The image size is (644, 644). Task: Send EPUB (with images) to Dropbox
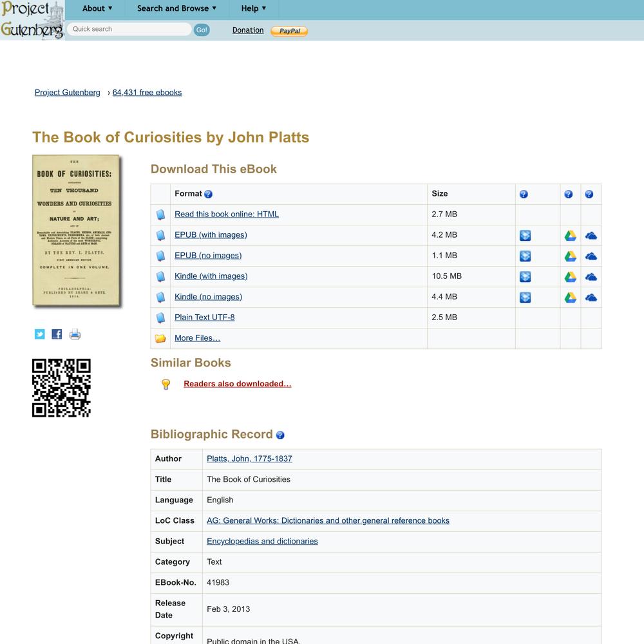click(x=526, y=235)
